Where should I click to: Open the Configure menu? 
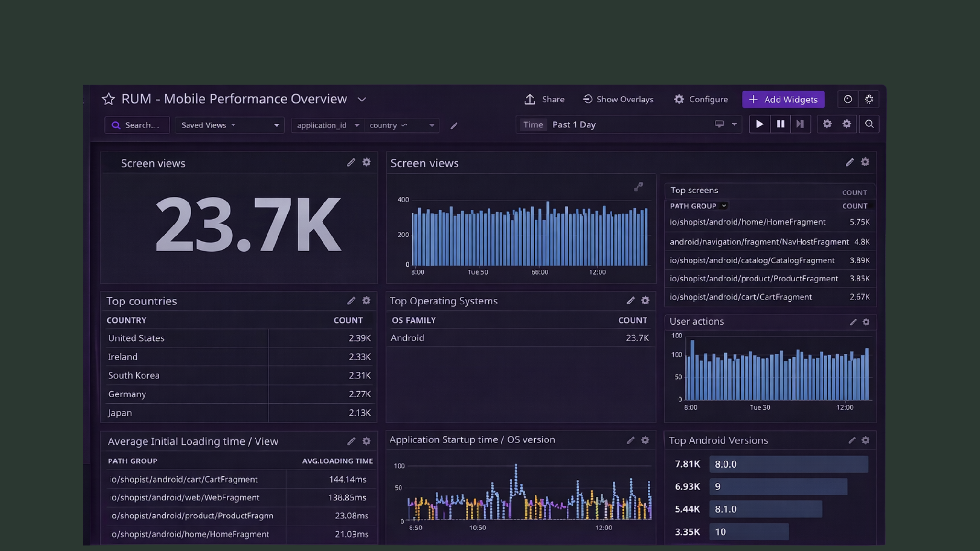(701, 99)
